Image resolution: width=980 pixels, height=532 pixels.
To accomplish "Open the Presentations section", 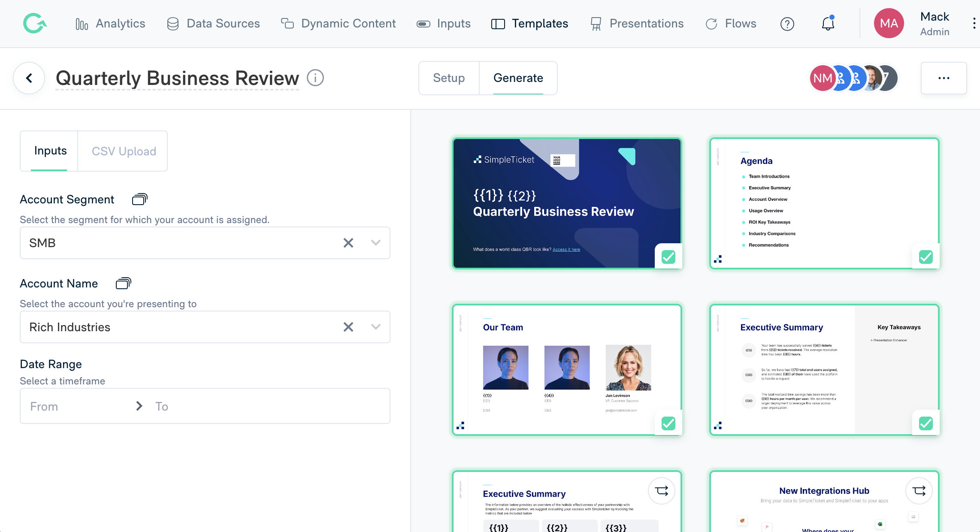I will 637,24.
